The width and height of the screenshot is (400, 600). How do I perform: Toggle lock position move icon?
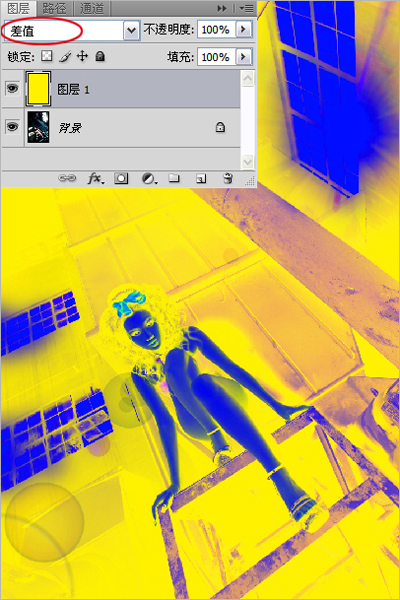(82, 56)
